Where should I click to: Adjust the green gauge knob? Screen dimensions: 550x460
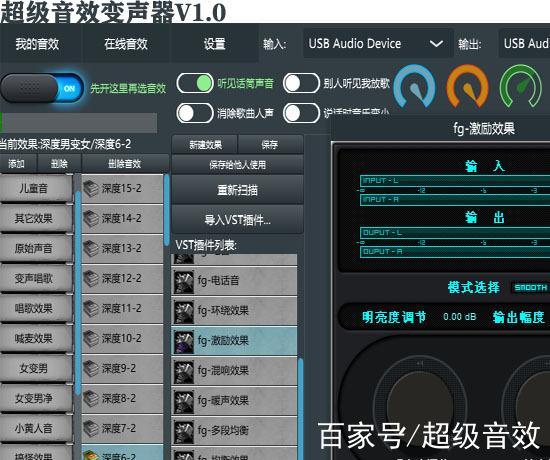click(x=521, y=87)
